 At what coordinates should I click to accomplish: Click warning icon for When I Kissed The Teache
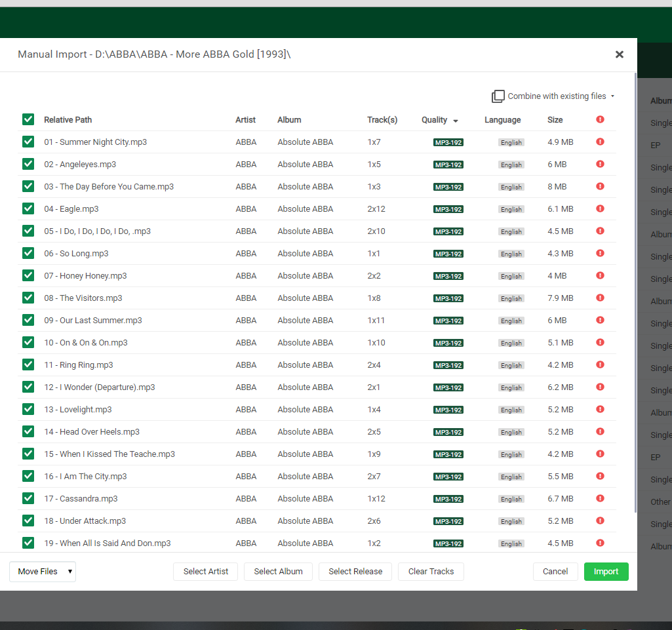(x=600, y=454)
